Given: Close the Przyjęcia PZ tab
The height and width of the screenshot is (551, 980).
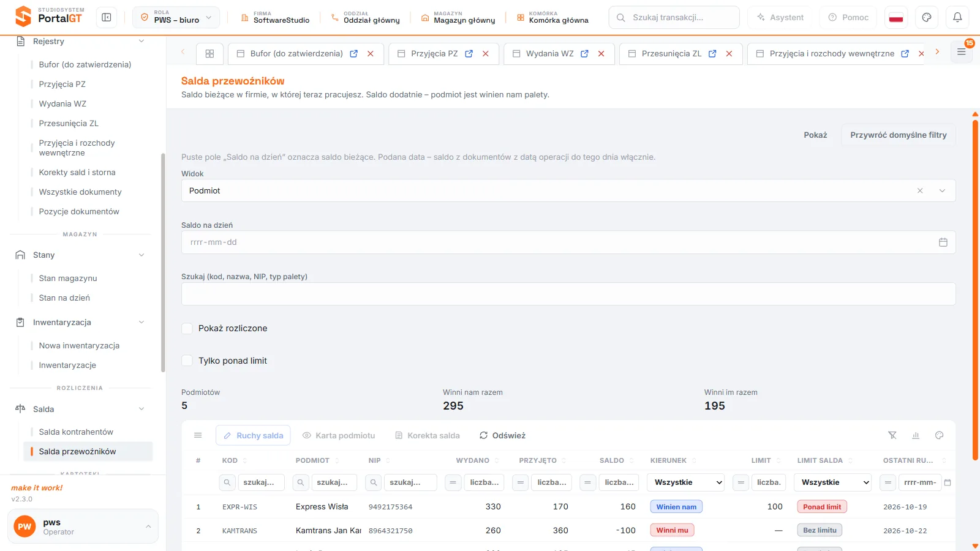Looking at the screenshot, I should 486,54.
